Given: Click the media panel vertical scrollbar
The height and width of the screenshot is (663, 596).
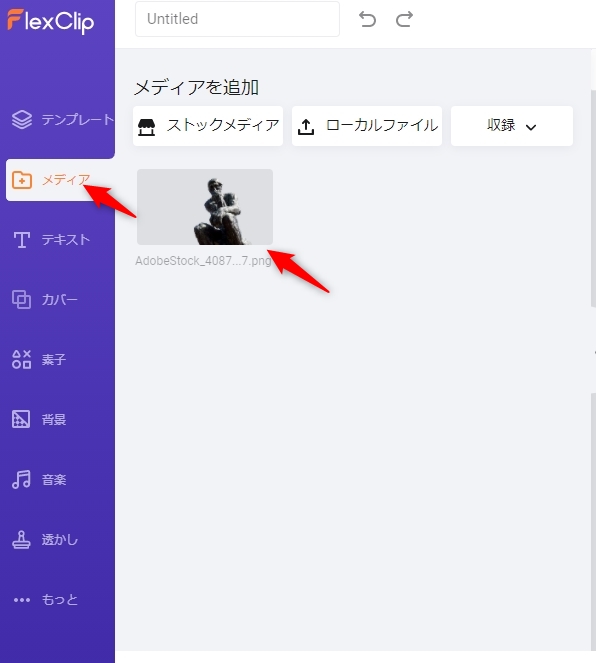Looking at the screenshot, I should (593, 199).
